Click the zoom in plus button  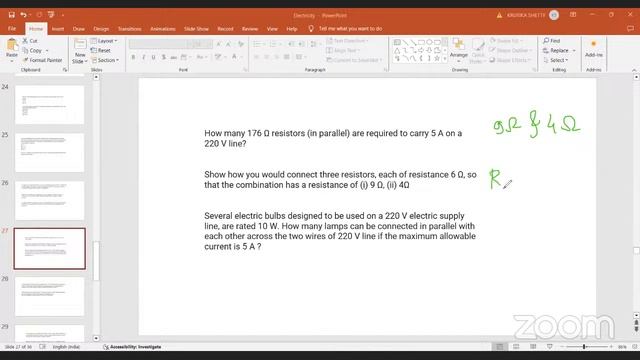[611, 347]
